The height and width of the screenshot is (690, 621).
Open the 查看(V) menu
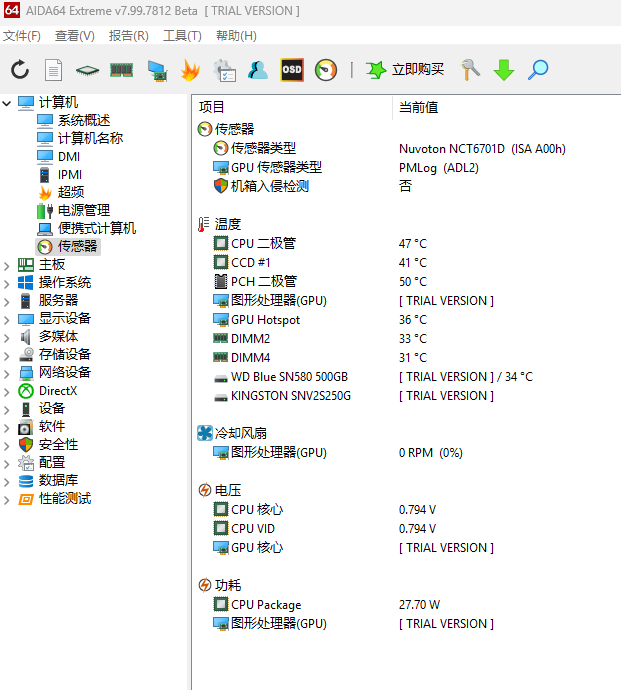pos(74,36)
